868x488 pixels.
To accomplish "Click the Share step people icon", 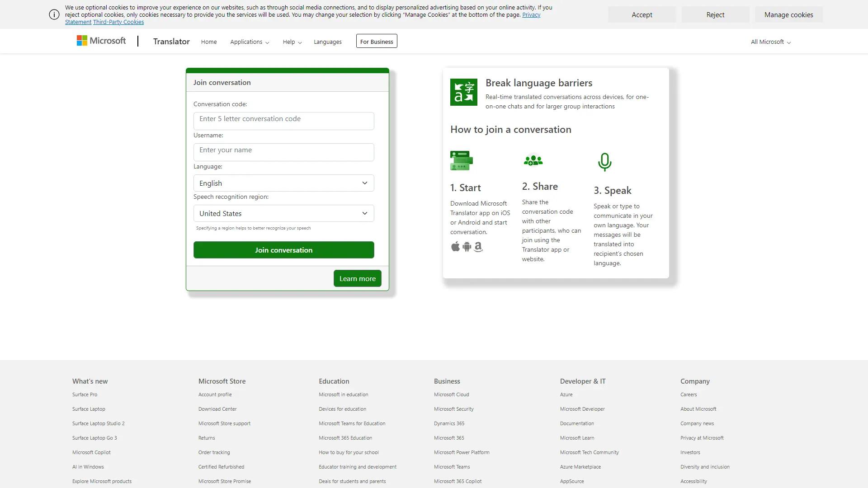I will point(533,160).
